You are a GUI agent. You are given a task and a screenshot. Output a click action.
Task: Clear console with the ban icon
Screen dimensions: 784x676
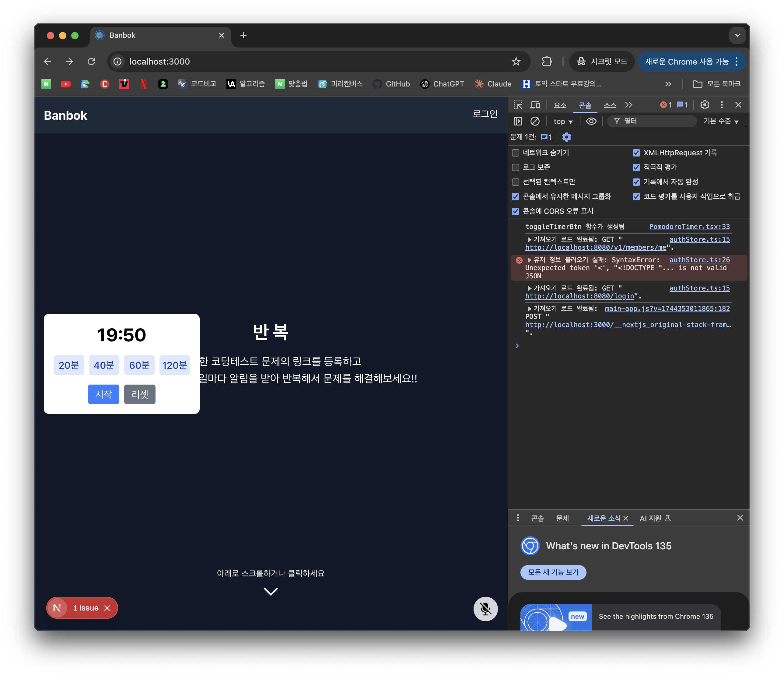click(x=535, y=121)
